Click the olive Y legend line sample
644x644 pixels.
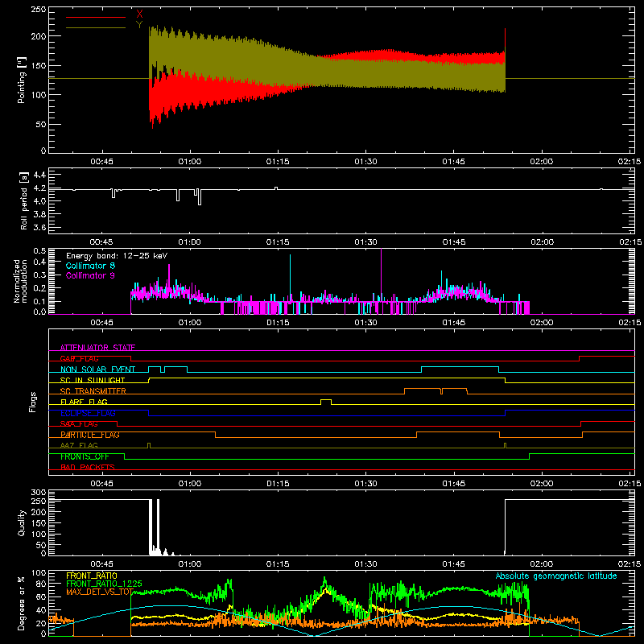pos(96,27)
